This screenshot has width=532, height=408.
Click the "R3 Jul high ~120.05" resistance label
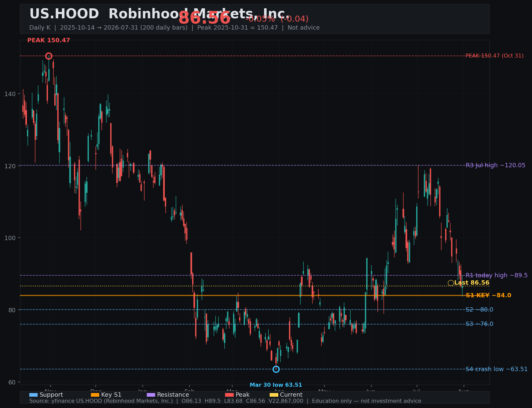point(495,165)
